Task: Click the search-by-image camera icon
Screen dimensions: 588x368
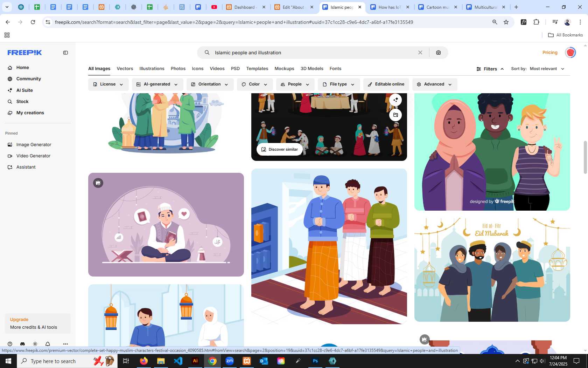Action: (439, 53)
